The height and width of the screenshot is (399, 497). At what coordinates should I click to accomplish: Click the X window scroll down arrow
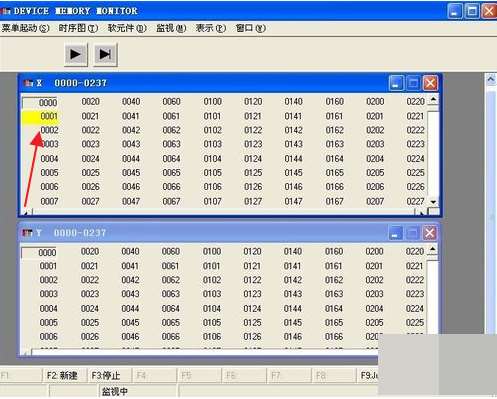pos(433,202)
